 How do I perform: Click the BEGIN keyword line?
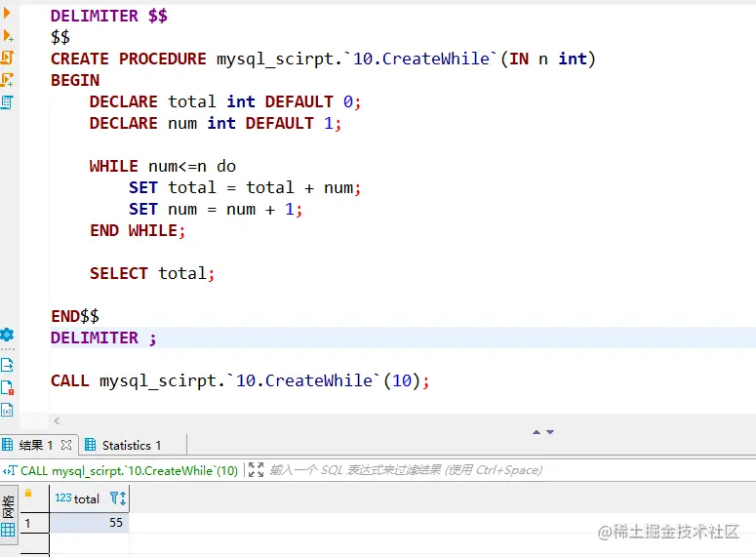click(x=75, y=80)
